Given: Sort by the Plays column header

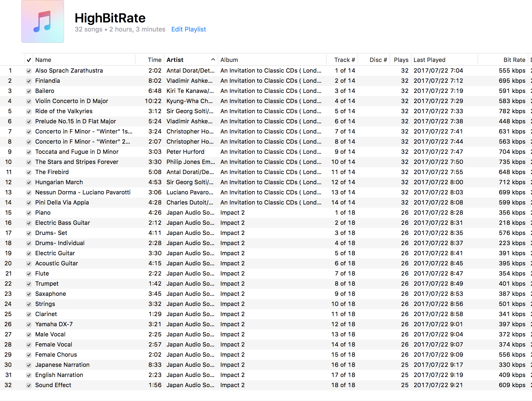Looking at the screenshot, I should click(x=401, y=60).
